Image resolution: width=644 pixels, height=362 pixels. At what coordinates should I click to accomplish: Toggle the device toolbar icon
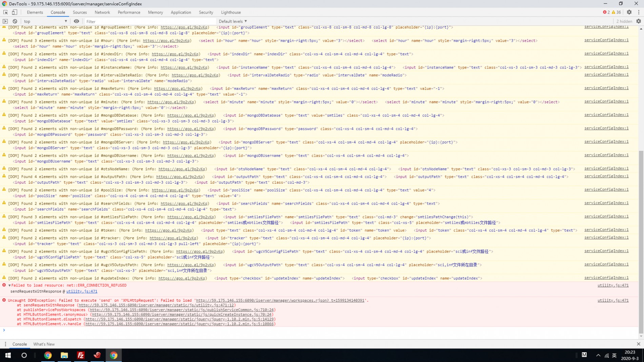(x=15, y=12)
